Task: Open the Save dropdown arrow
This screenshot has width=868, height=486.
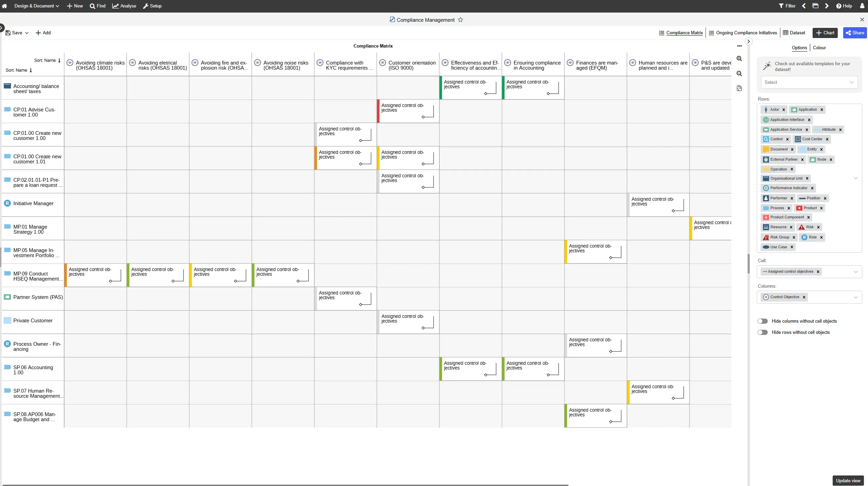Action: coord(27,33)
